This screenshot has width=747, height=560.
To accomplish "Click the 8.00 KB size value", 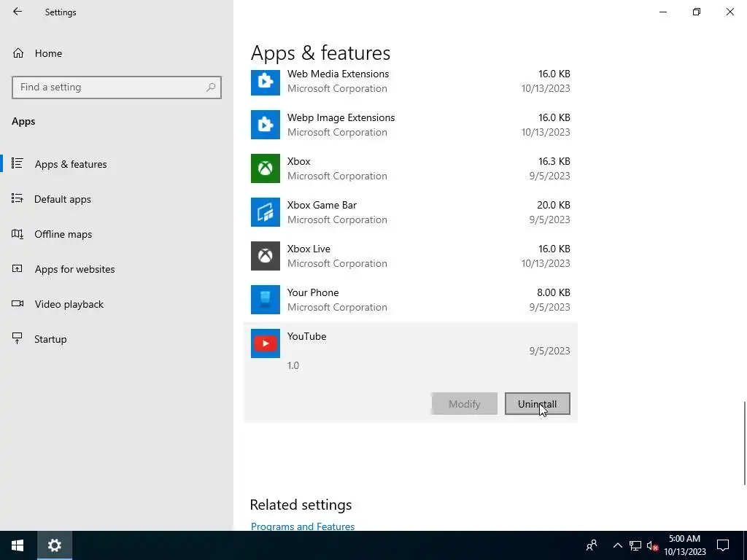I will point(553,293).
